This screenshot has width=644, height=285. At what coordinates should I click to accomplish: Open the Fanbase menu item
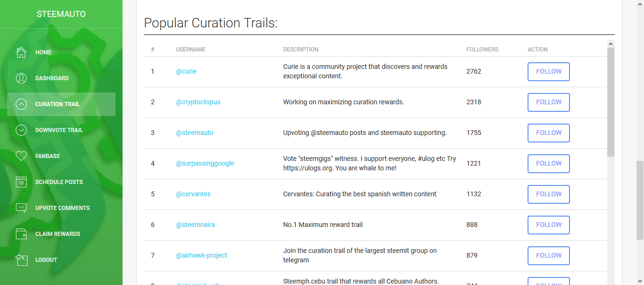pos(48,156)
